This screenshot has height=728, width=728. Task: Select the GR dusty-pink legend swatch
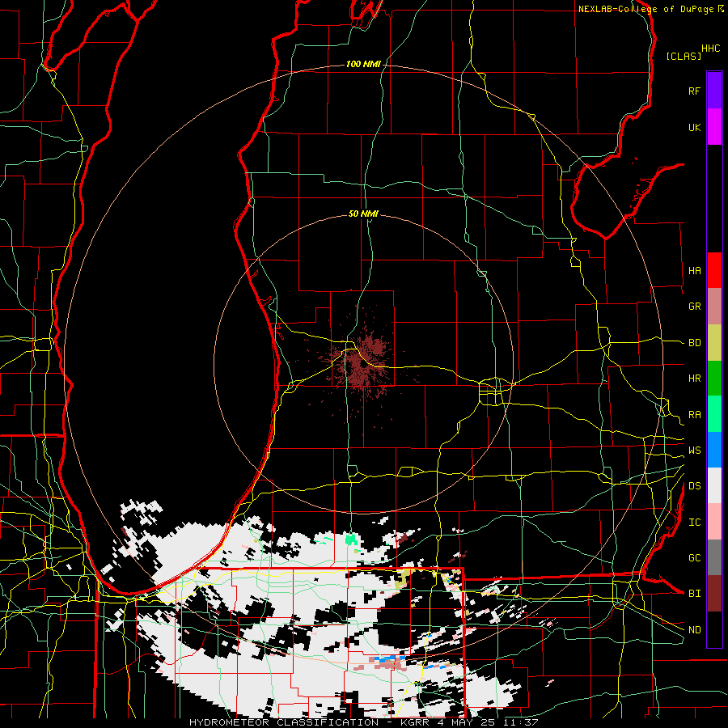click(x=714, y=307)
